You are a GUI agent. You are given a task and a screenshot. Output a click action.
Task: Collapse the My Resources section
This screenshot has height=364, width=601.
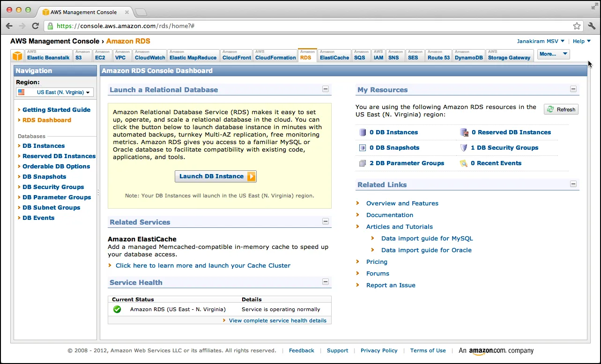(573, 89)
